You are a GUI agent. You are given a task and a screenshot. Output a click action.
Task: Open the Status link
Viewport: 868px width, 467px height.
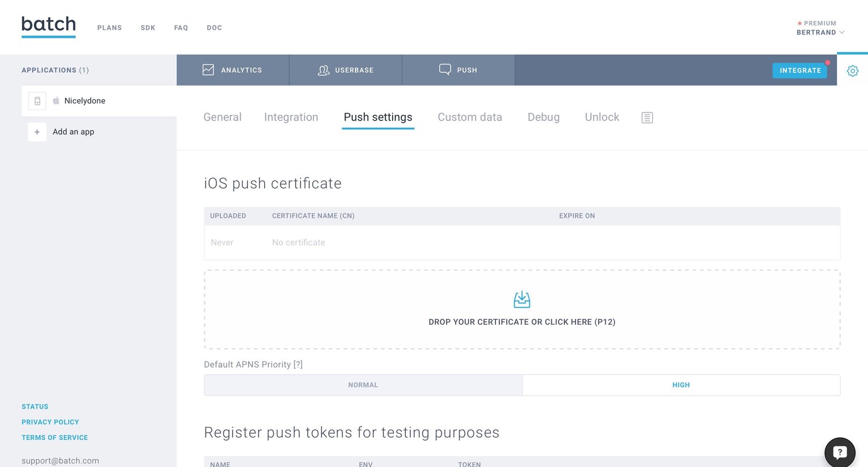point(35,407)
